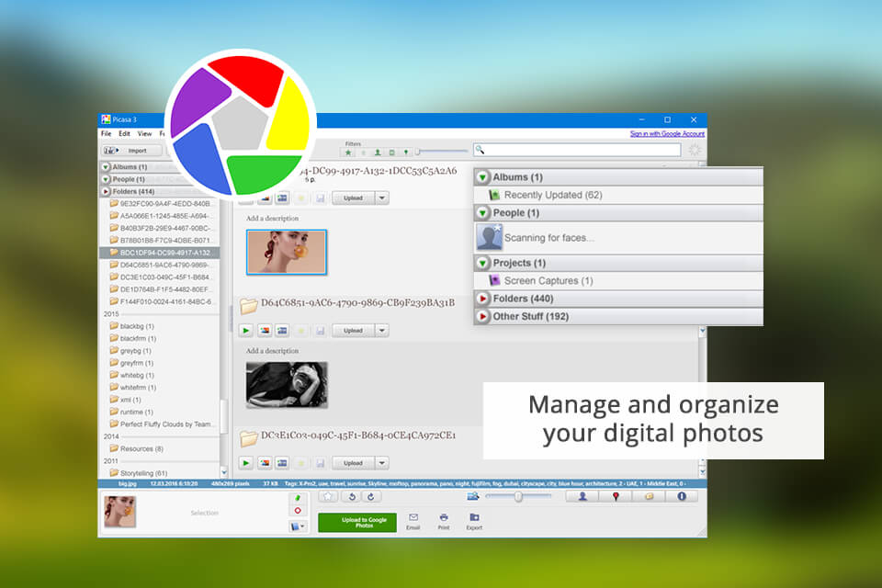Save edits to disk for folder D64C6851
The height and width of the screenshot is (588, 882).
point(320,331)
